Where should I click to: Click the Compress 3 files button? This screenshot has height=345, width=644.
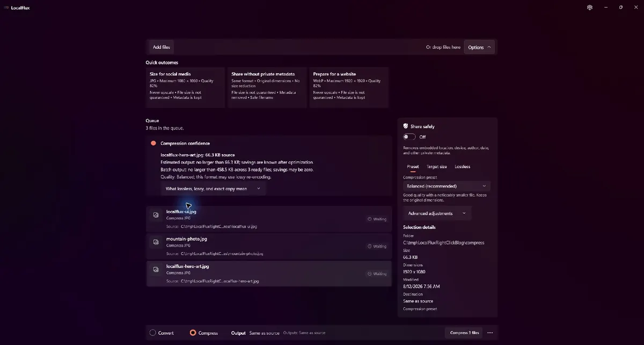coord(464,333)
